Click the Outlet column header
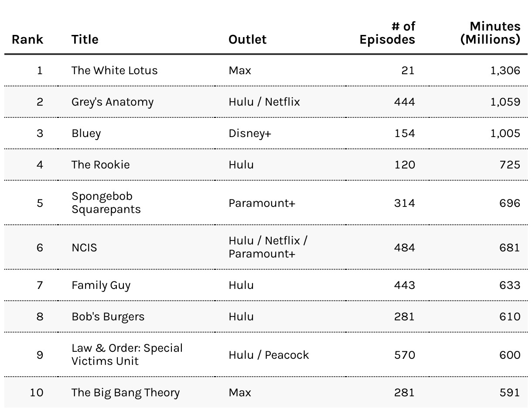The image size is (532, 412). (x=247, y=39)
